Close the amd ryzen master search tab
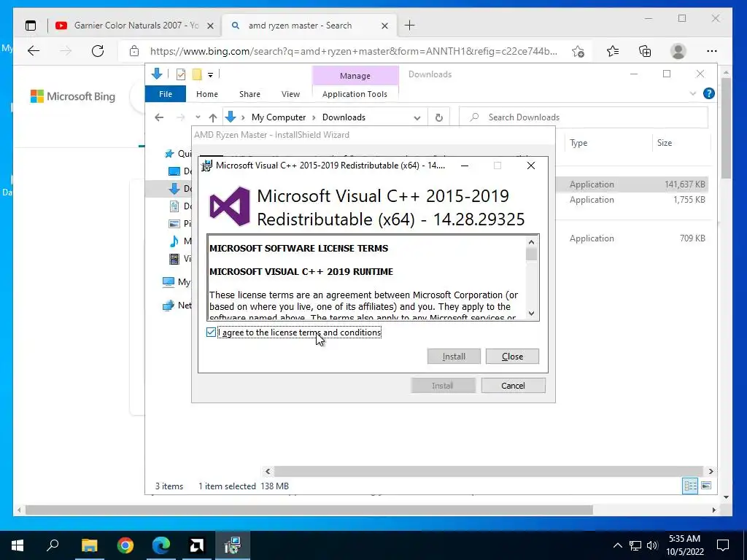The width and height of the screenshot is (747, 560). (384, 26)
